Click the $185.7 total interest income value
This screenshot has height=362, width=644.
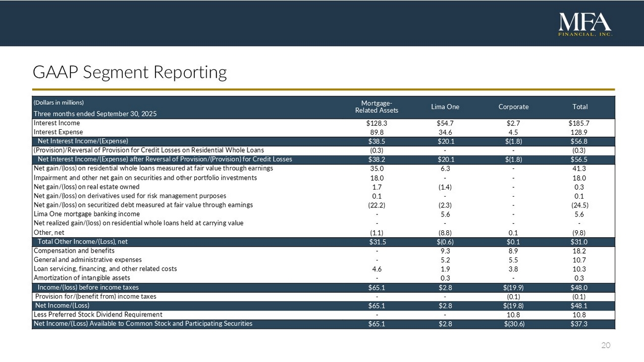(580, 123)
